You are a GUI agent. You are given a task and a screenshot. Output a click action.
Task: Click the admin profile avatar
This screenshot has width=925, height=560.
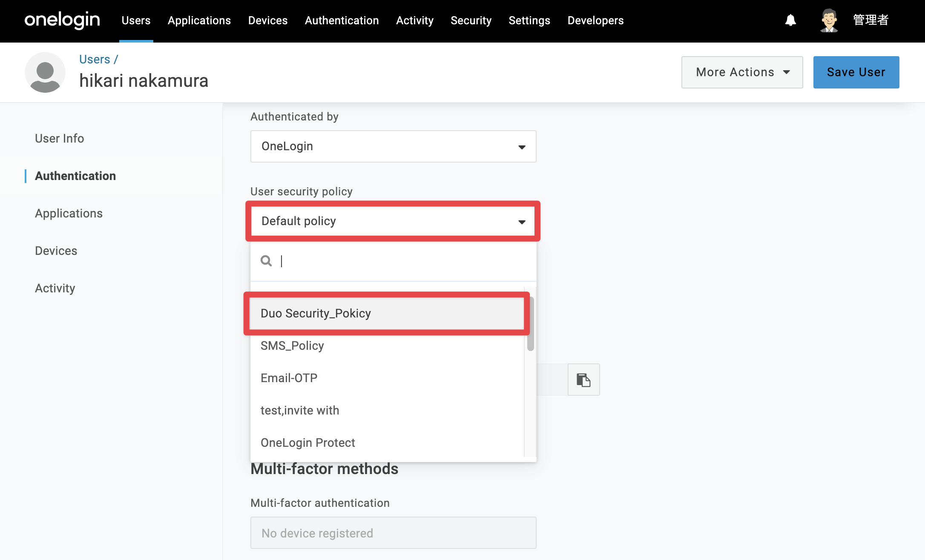[829, 20]
